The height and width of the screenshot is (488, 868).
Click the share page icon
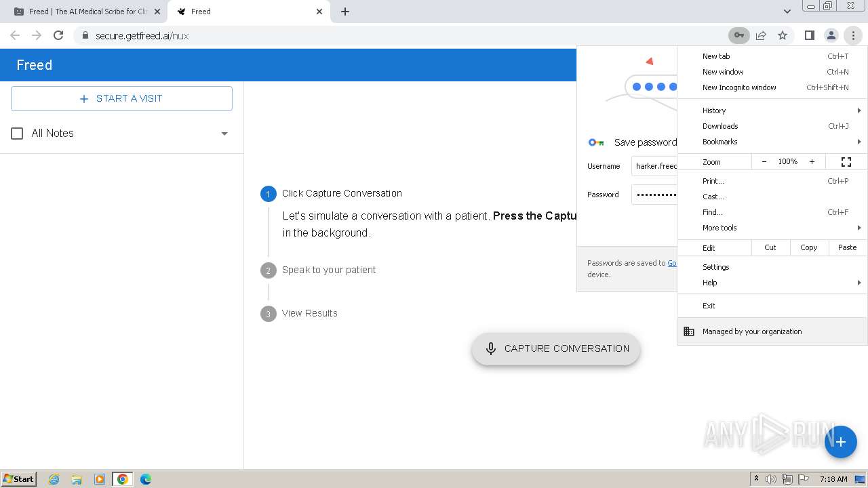point(761,35)
